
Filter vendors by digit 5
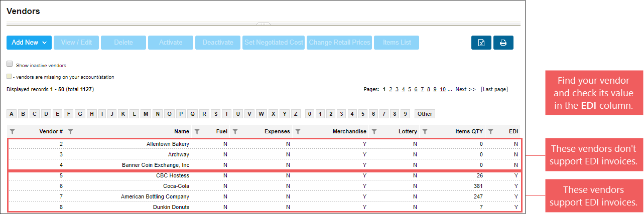pos(362,114)
